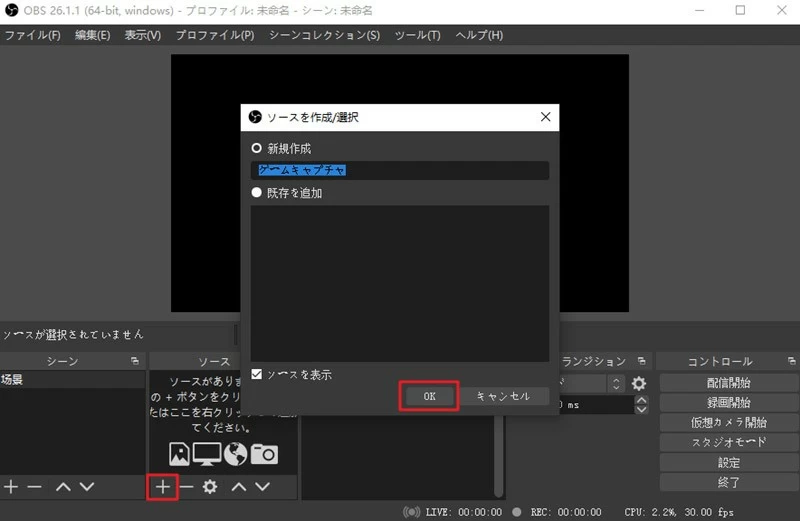Click the globe browser icon in Sources panel
The width and height of the screenshot is (800, 521).
click(x=235, y=454)
